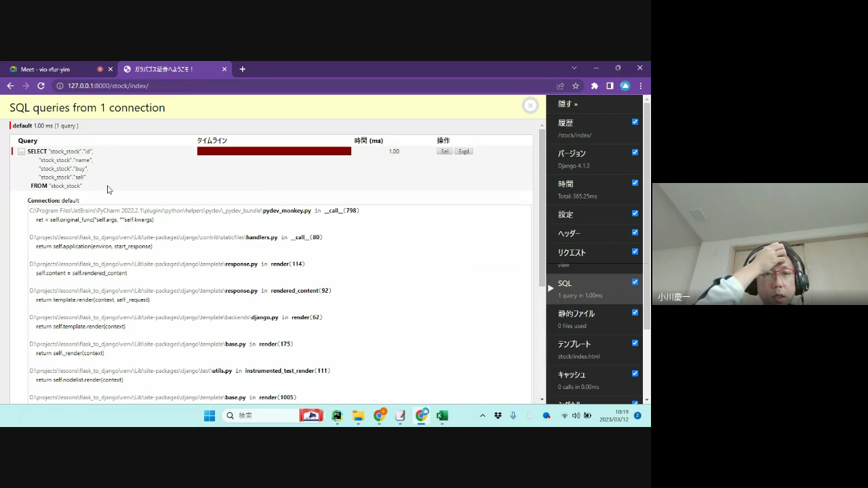The height and width of the screenshot is (488, 868).
Task: Collapse the SELECT query details
Action: tap(21, 152)
